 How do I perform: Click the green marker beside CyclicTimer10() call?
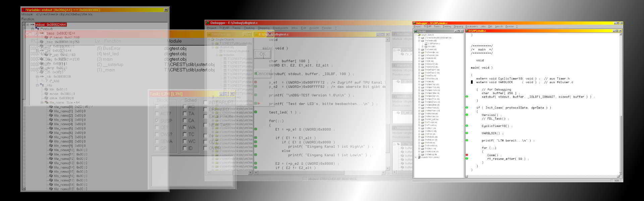[x=467, y=126]
